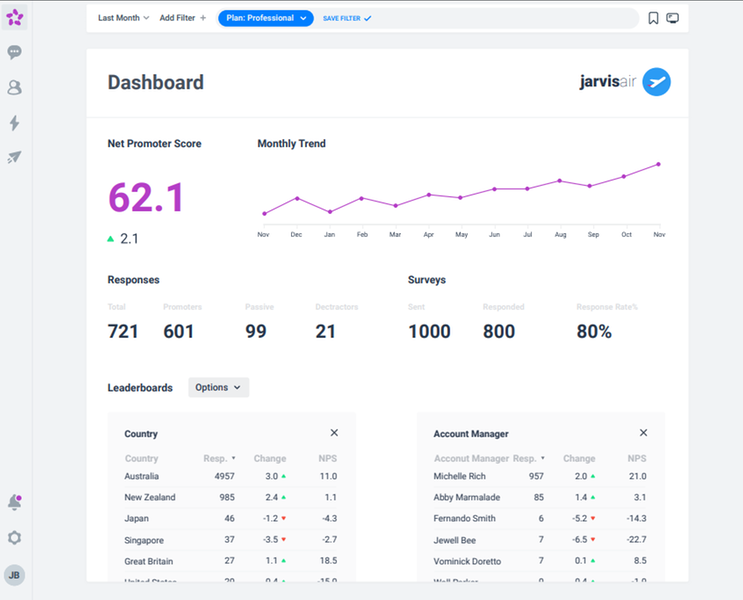Open the Last Month date dropdown
The width and height of the screenshot is (743, 600).
124,18
